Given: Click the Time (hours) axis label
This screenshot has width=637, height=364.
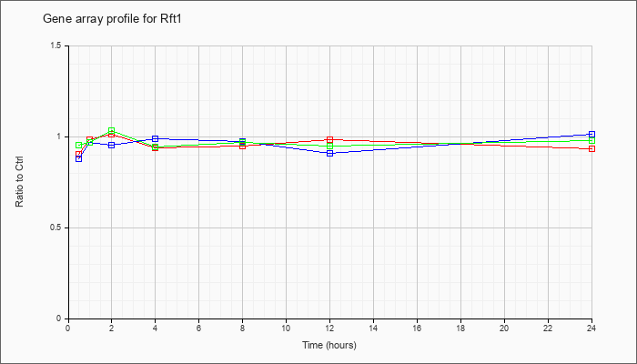Looking at the screenshot, I should coord(329,345).
